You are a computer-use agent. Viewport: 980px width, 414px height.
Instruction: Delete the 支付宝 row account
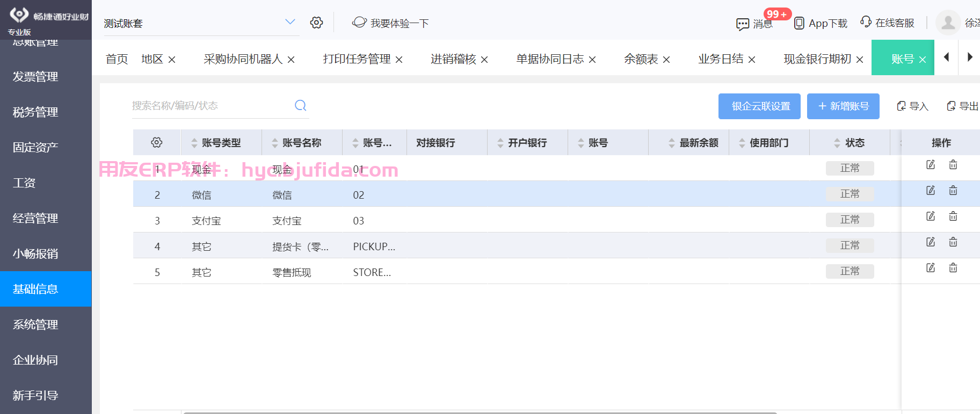pos(953,216)
